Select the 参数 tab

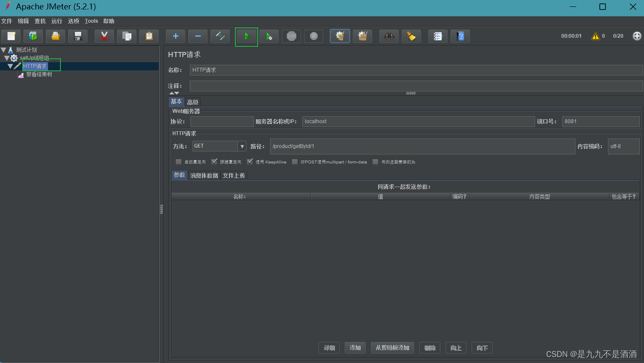click(180, 175)
